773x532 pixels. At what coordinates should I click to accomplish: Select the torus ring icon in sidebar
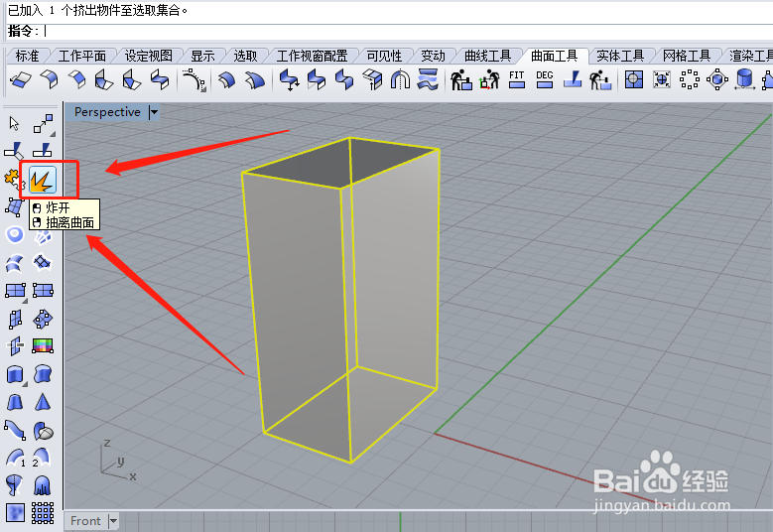(15, 234)
